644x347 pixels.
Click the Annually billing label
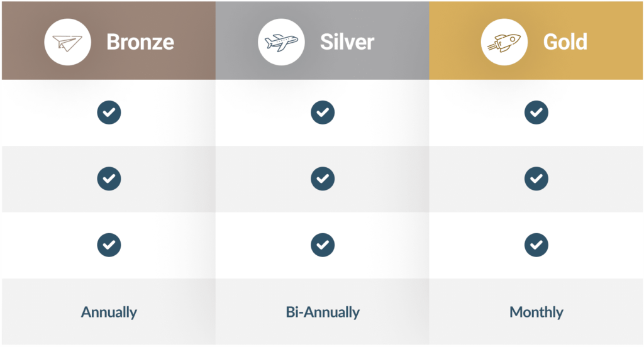point(109,312)
